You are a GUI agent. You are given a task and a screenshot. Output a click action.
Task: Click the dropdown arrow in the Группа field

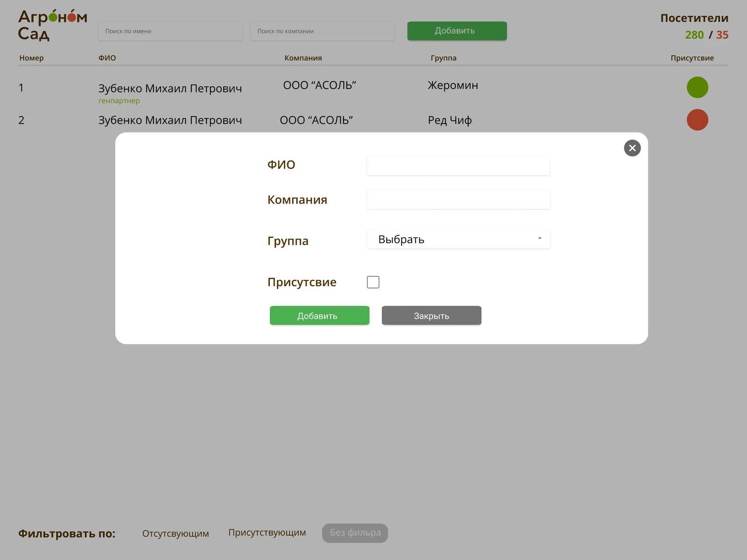(539, 238)
